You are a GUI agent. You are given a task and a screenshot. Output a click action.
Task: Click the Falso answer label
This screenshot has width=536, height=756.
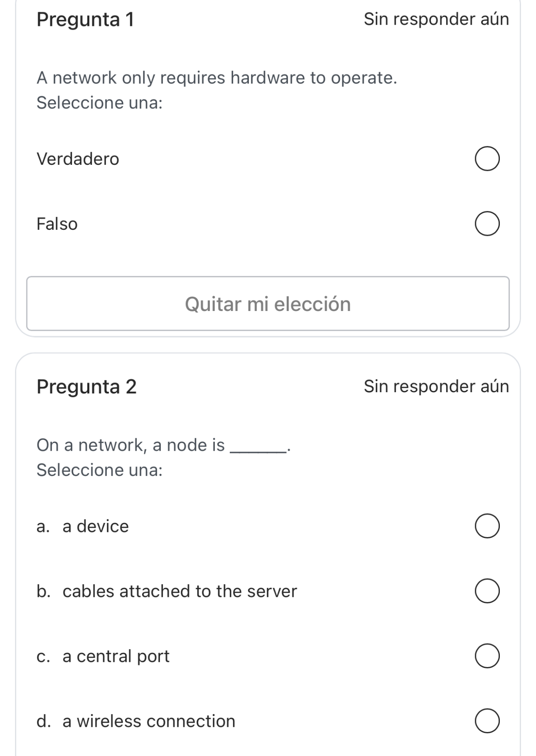click(56, 222)
